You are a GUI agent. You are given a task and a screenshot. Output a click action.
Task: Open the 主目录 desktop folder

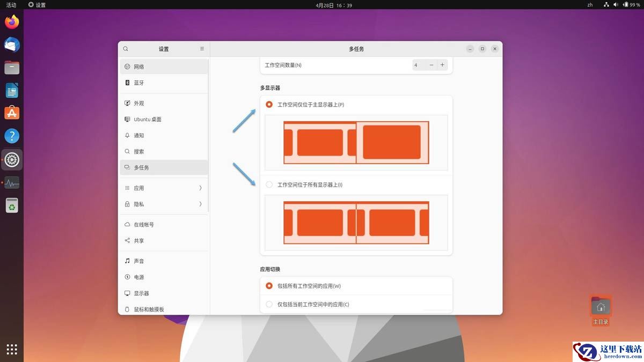coord(601,311)
